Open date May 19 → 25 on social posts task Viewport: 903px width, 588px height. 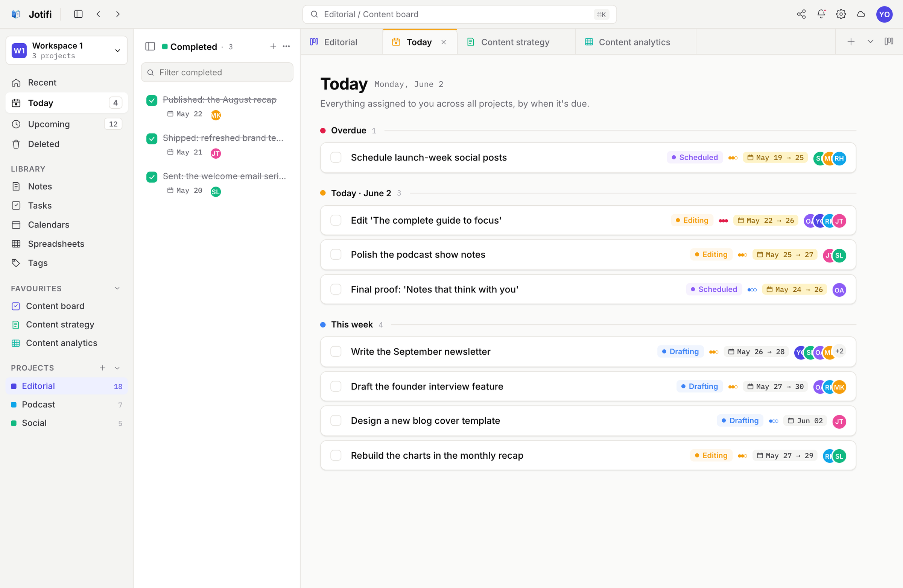(x=775, y=157)
